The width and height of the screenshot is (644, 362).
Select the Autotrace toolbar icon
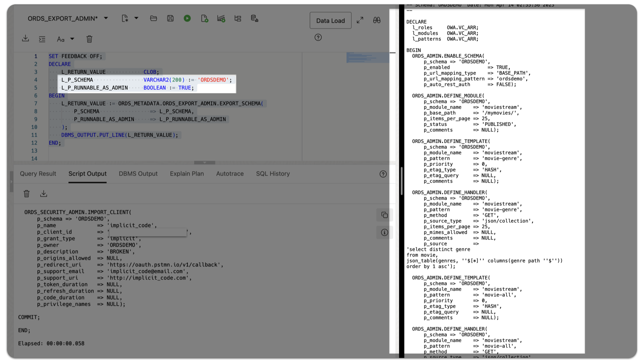click(238, 19)
